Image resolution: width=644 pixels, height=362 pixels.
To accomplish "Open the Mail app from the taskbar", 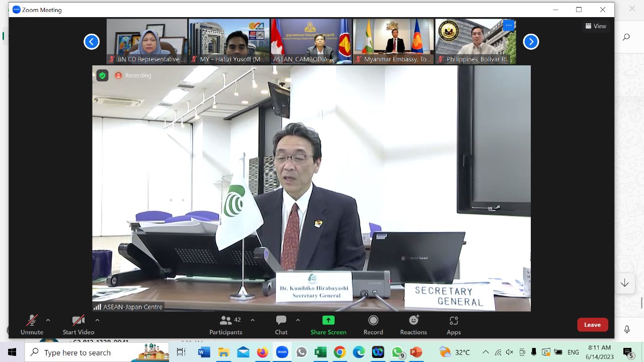I will [x=243, y=352].
